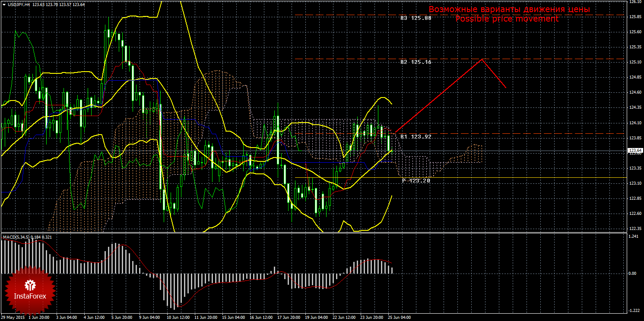Click the peak of the red forecast line
The image size is (644, 321).
point(482,59)
